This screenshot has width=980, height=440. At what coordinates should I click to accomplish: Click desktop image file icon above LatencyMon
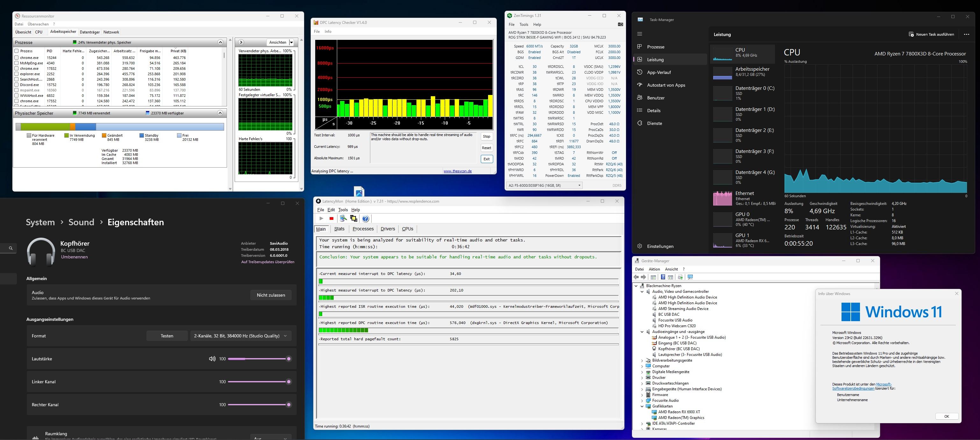(359, 191)
